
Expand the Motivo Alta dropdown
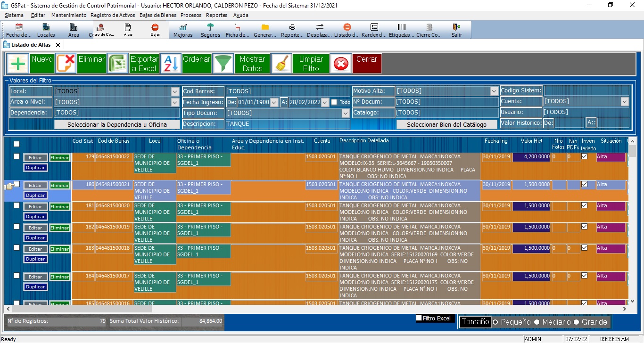point(494,91)
